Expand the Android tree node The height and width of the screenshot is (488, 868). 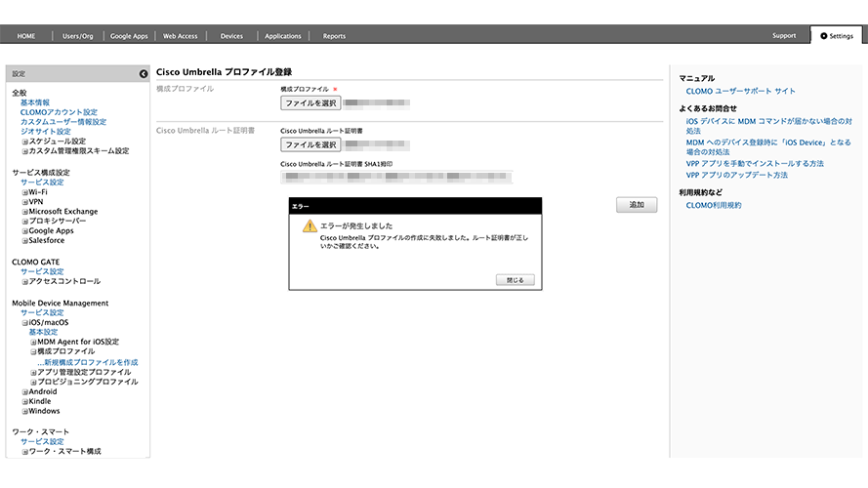pyautogui.click(x=25, y=391)
